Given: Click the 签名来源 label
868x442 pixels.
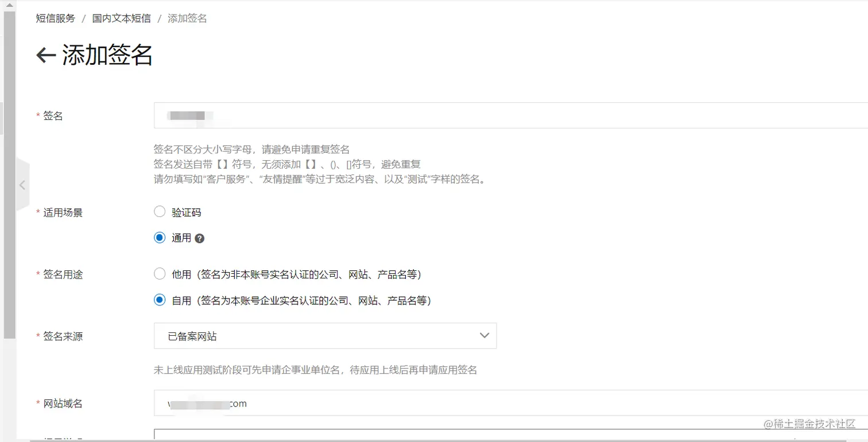Looking at the screenshot, I should click(63, 336).
